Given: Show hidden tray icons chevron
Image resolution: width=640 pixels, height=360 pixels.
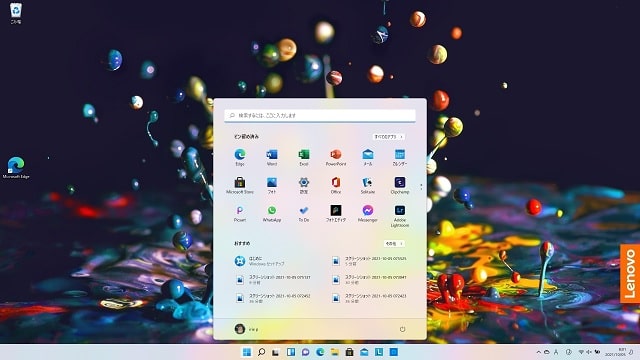Looking at the screenshot, I should 538,352.
